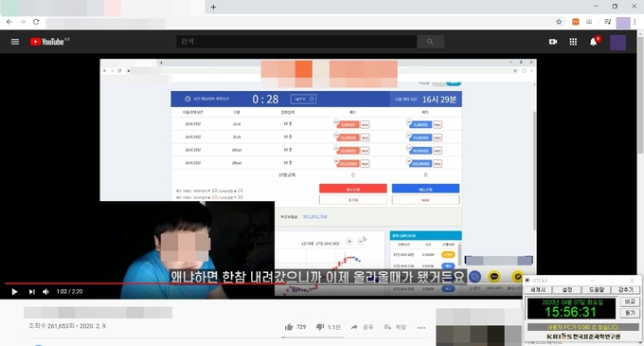Screen dimensions: 644x346
Task: Mute the video volume speaker
Action: pos(46,291)
